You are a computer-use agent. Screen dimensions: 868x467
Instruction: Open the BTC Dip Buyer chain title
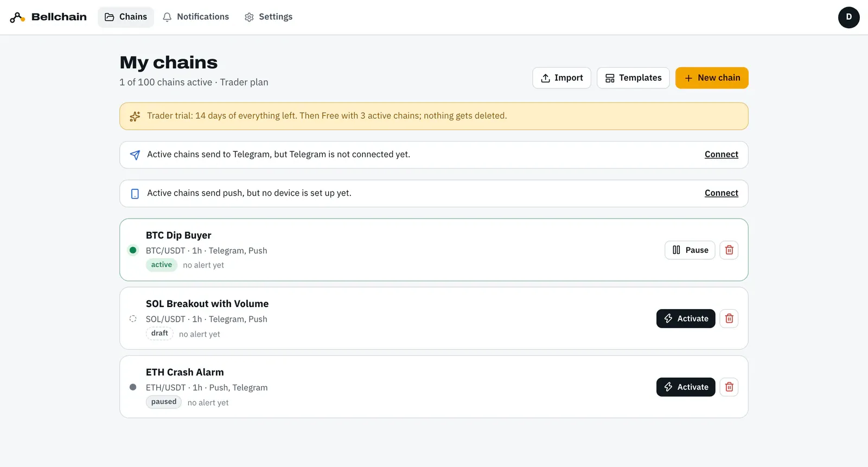(178, 235)
